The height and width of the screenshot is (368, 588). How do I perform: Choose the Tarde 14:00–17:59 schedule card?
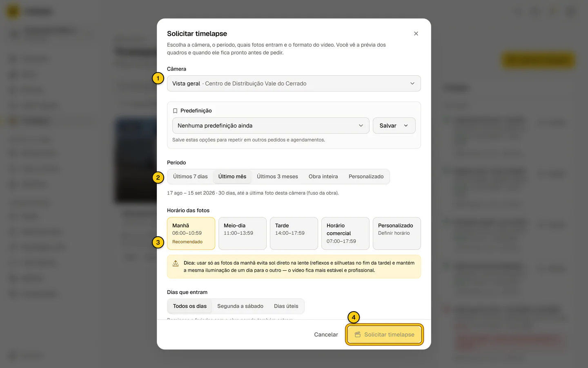click(x=294, y=233)
